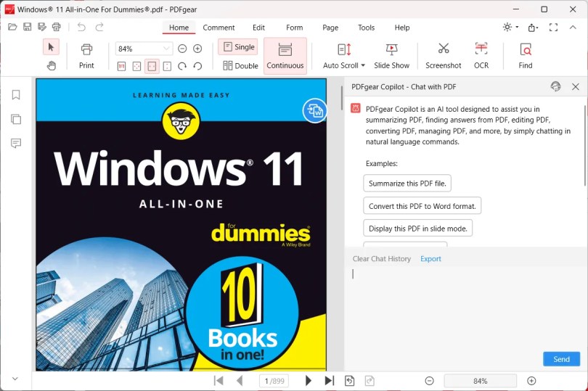Activate the Screenshot scissors tool
The width and height of the screenshot is (588, 391).
click(x=444, y=56)
